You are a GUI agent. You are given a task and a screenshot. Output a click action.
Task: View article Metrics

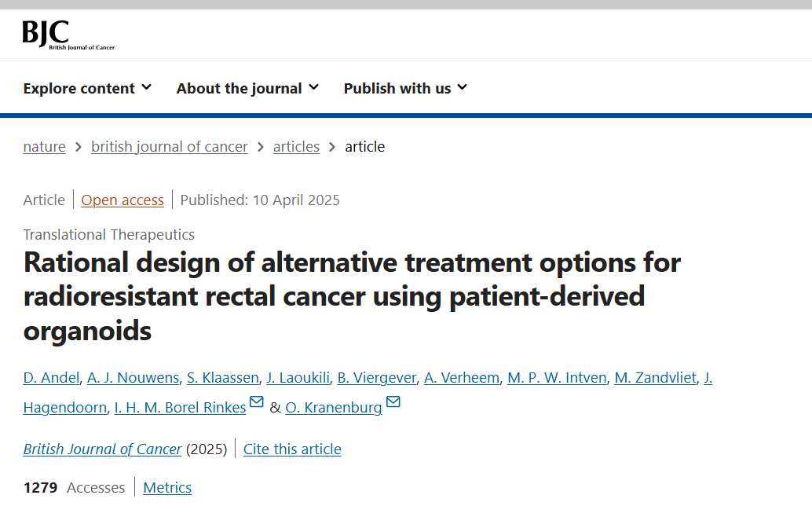167,487
